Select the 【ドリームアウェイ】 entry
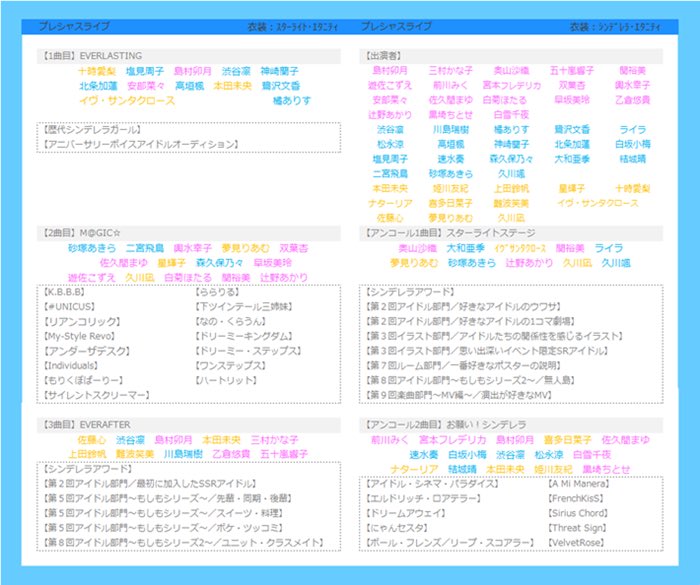 (406, 514)
